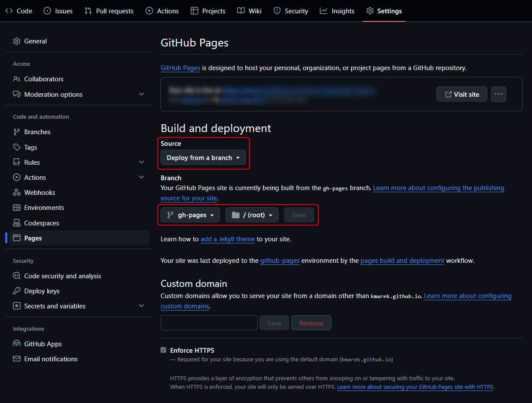Image resolution: width=532 pixels, height=403 pixels.
Task: Click the Email notifications envelope icon
Action: [17, 359]
